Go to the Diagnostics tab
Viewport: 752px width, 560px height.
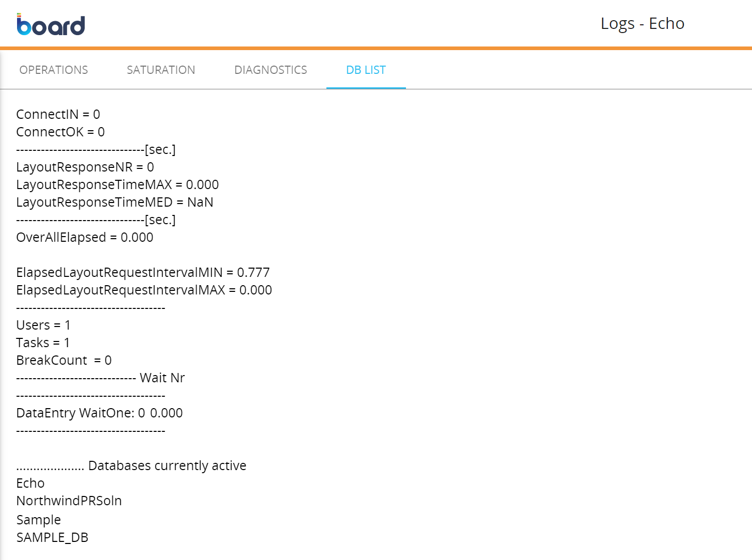[x=271, y=70]
